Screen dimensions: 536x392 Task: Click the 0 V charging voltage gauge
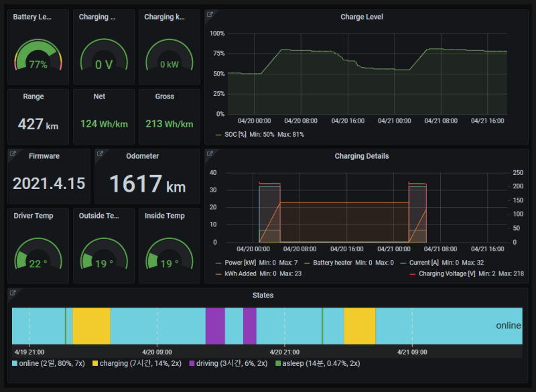(104, 56)
